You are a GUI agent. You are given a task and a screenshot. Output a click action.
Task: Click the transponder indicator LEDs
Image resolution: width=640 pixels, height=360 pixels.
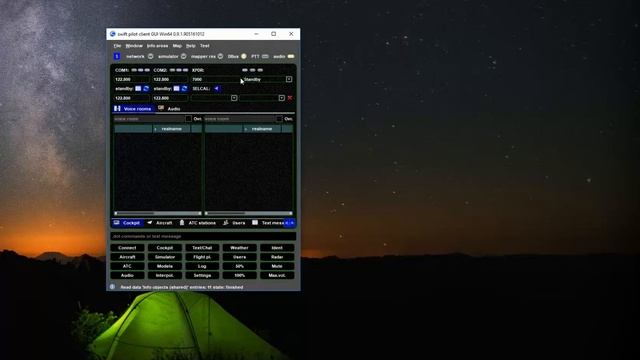coord(253,70)
